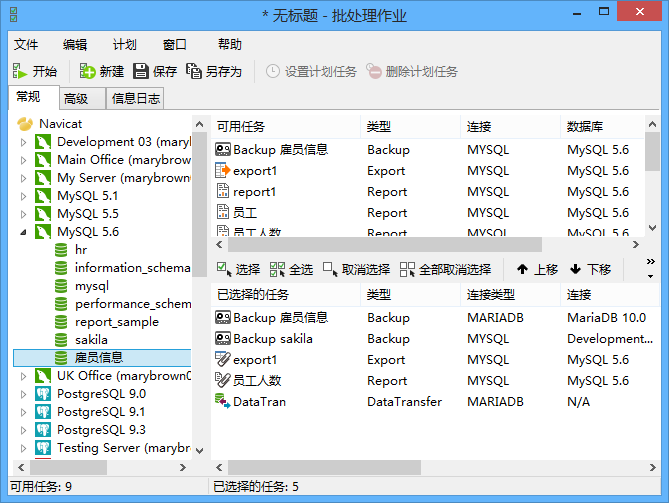Click the selected tasks horizontal scrollbar thumb
The width and height of the screenshot is (669, 503).
click(324, 467)
